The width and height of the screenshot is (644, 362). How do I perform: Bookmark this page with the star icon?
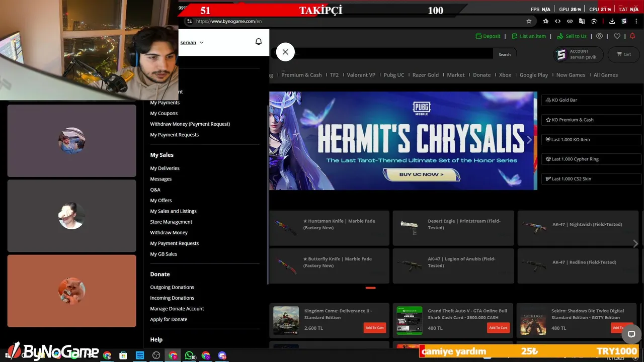point(529,21)
